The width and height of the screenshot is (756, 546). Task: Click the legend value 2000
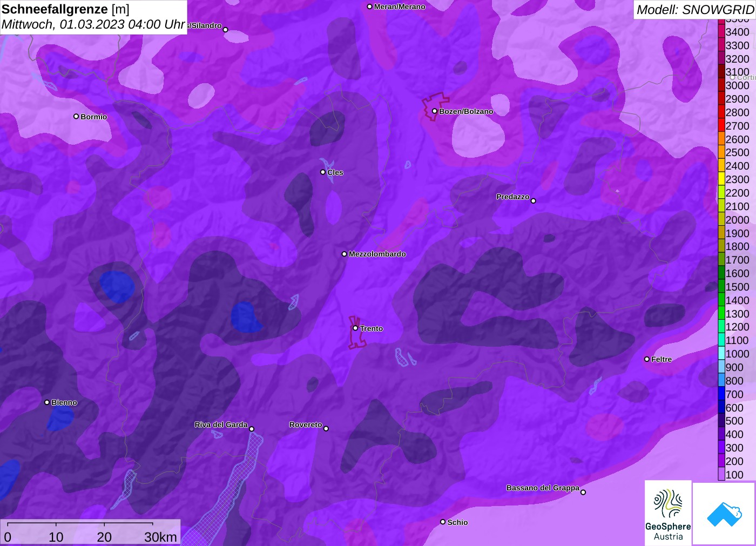(737, 220)
